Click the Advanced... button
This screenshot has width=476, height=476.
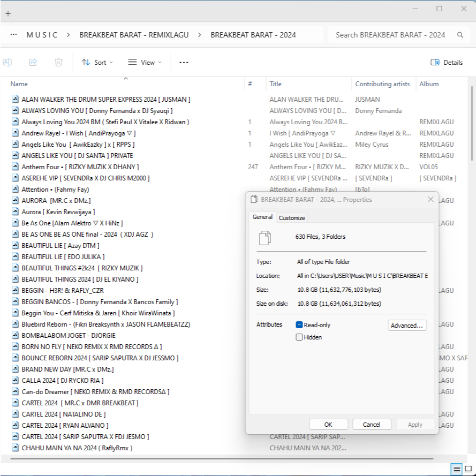coord(407,326)
